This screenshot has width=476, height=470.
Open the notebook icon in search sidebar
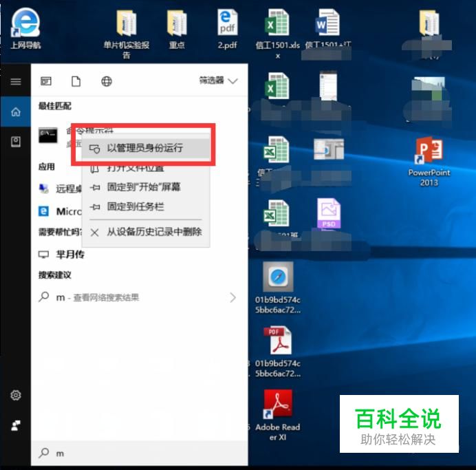16,142
